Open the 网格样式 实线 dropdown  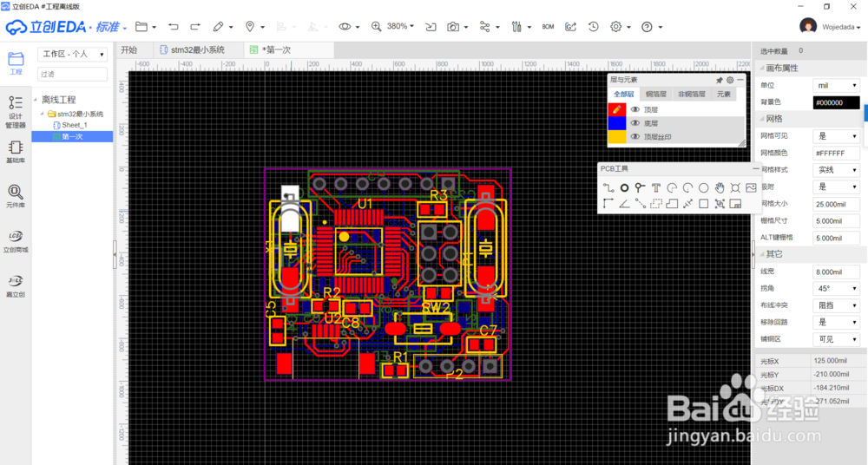click(836, 170)
